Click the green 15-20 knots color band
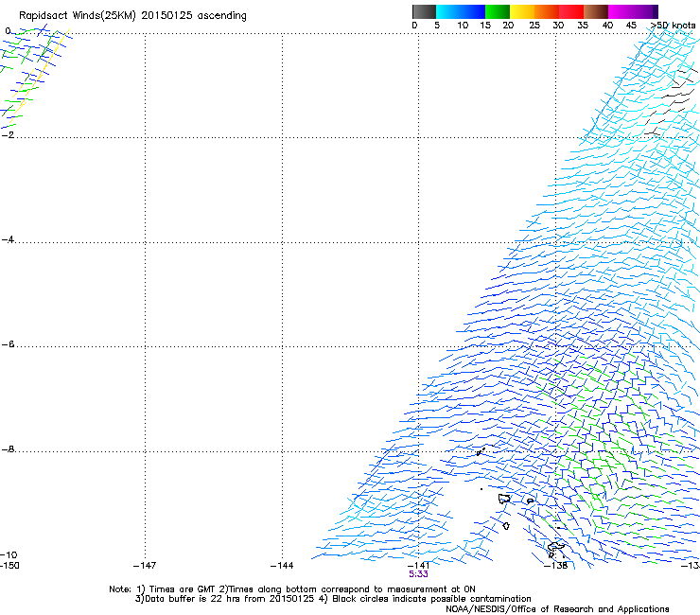Viewport: 700px width, 615px height. pos(498,11)
